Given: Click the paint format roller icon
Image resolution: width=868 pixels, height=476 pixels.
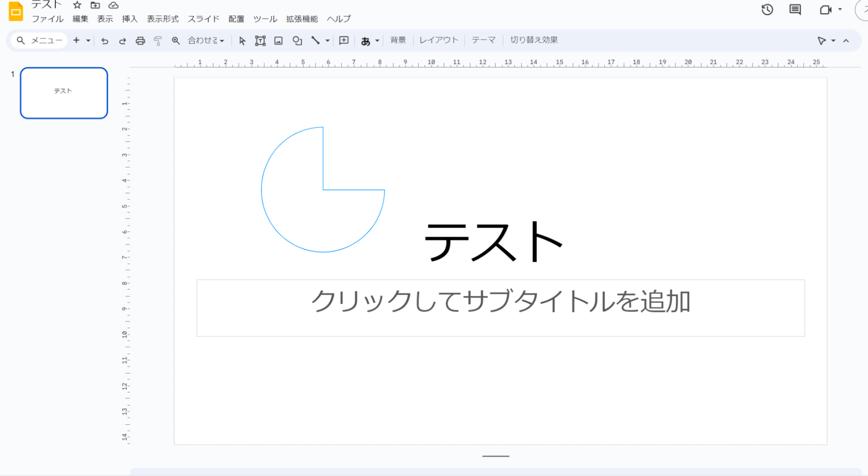Looking at the screenshot, I should coord(158,41).
